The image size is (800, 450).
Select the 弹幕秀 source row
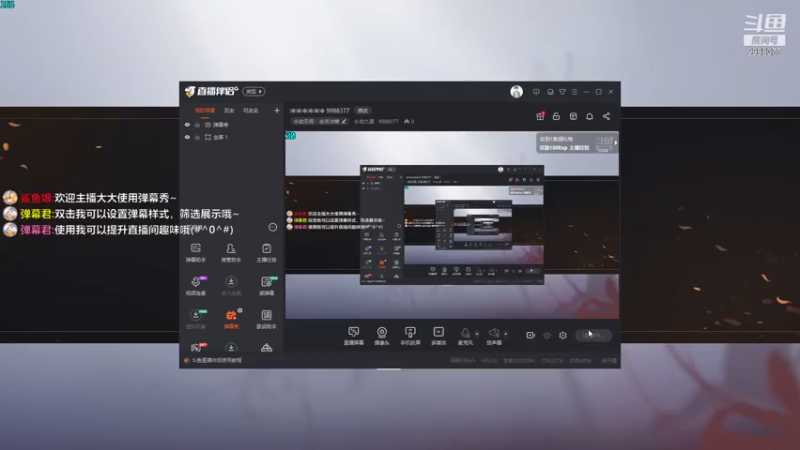coord(232,124)
